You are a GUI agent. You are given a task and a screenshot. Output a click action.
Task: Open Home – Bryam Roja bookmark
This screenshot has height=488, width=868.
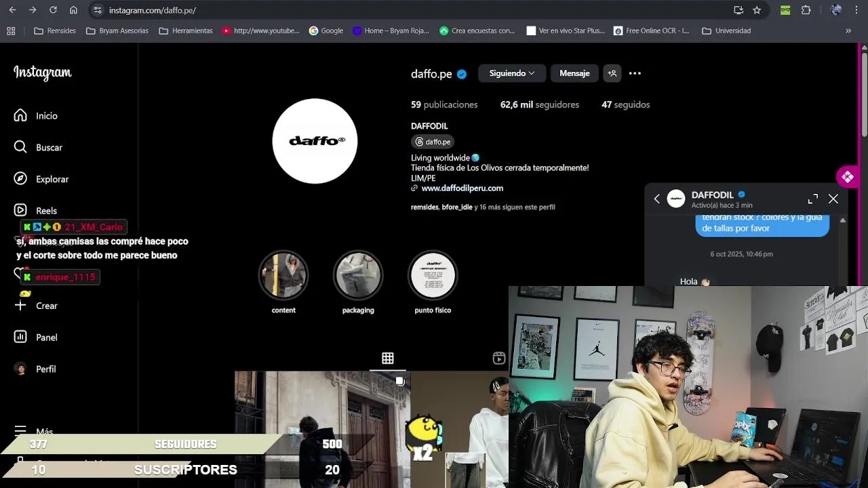tap(391, 30)
